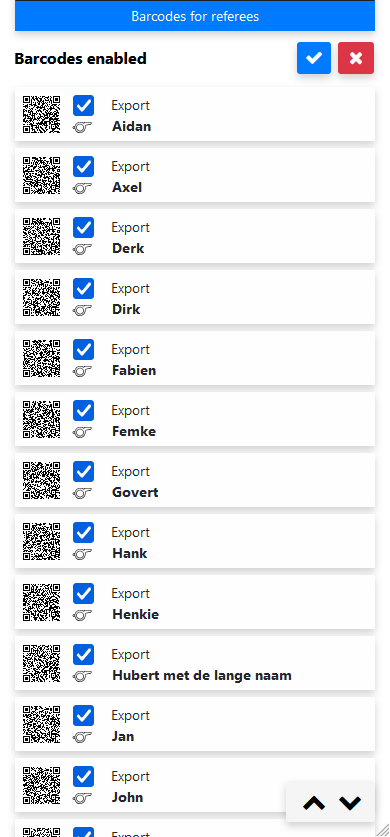
Task: Open Hubert met de lange naam's QR code
Action: coord(42,663)
